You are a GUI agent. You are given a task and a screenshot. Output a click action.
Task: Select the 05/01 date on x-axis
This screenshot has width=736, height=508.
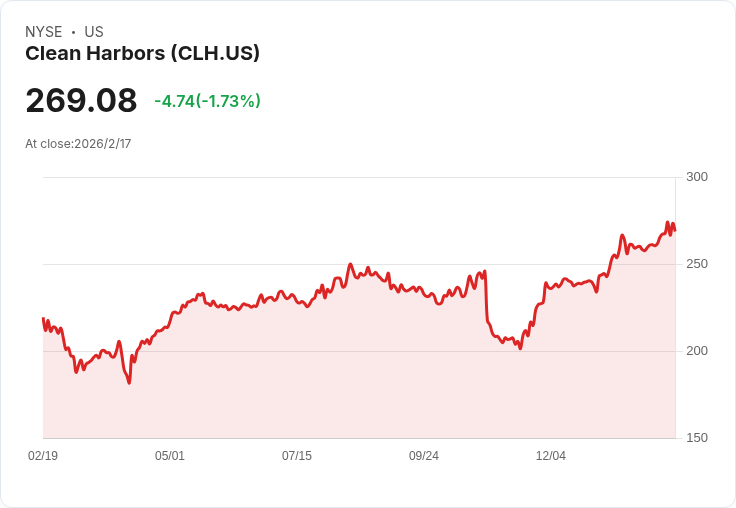tap(170, 455)
